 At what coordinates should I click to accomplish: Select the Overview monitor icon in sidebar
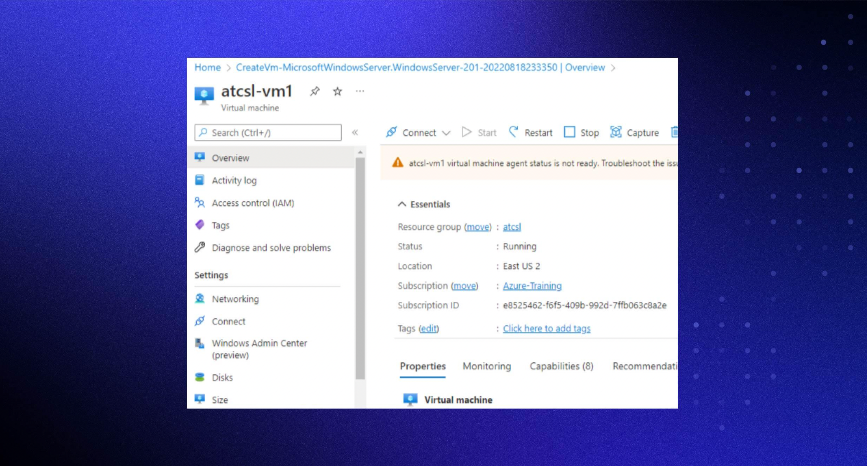click(x=200, y=157)
